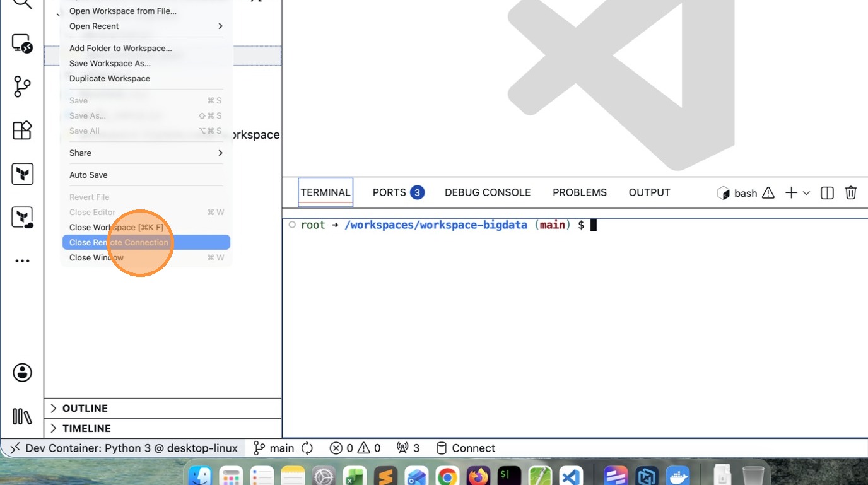The height and width of the screenshot is (485, 868).
Task: Open Firefox from the dock
Action: coord(478,476)
